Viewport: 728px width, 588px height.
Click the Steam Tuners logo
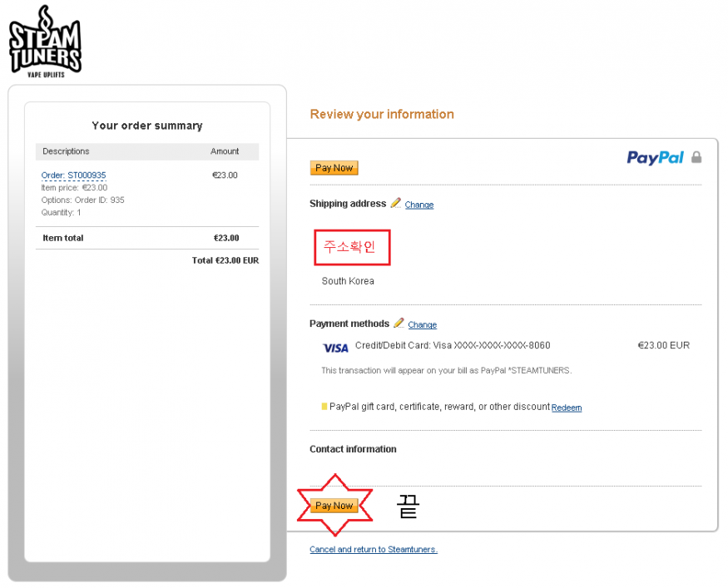tap(45, 42)
